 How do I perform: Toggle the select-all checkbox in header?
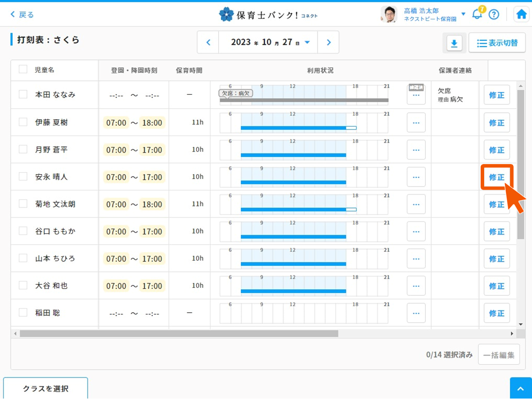pyautogui.click(x=23, y=69)
